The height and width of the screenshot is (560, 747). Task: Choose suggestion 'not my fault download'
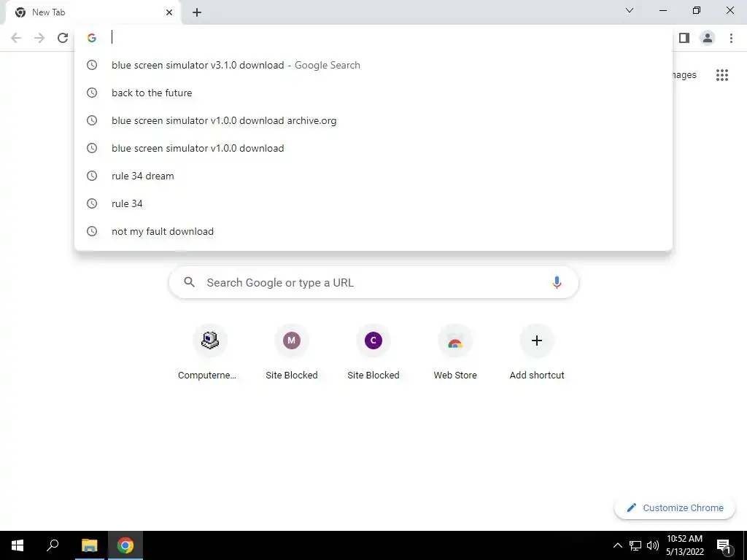[373, 231]
